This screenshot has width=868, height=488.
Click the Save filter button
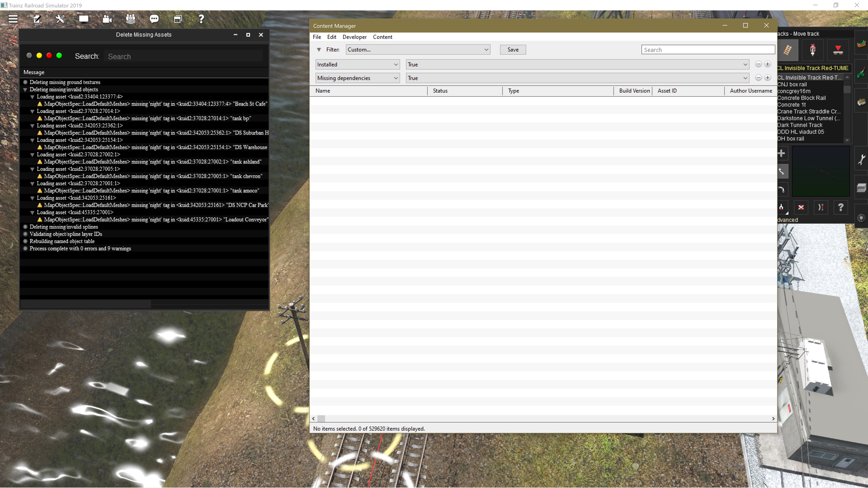coord(512,49)
